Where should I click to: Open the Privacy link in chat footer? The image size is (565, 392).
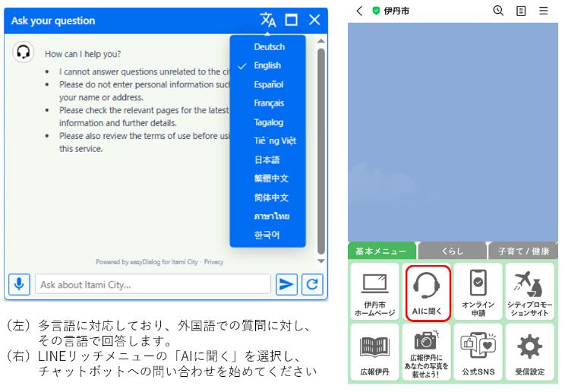click(213, 262)
